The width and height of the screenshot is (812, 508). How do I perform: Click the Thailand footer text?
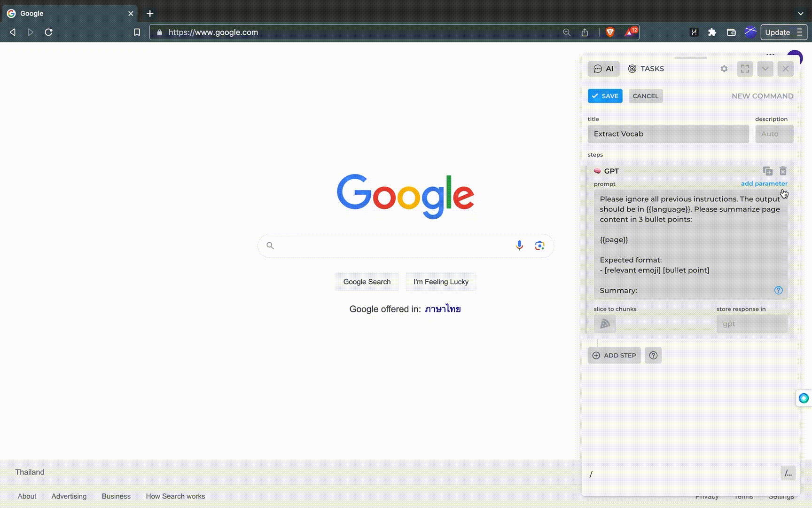click(30, 472)
